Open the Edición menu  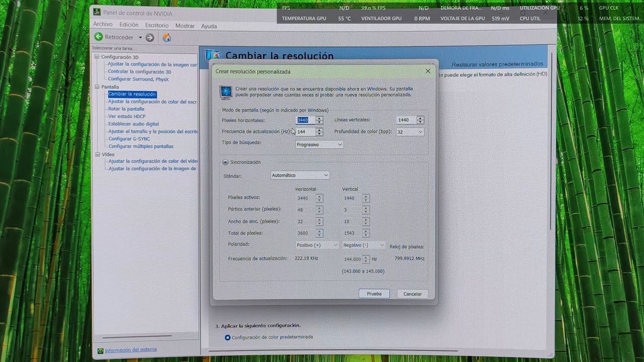[x=129, y=25]
